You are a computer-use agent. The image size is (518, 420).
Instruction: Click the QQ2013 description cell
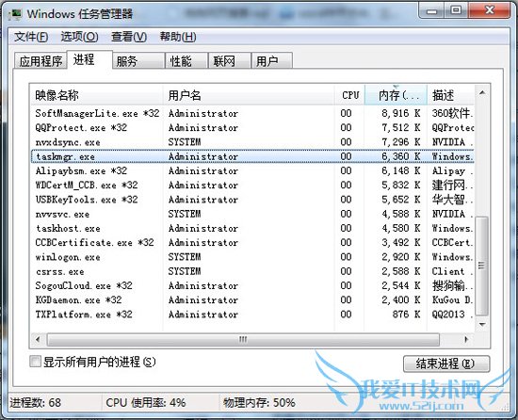pos(452,314)
